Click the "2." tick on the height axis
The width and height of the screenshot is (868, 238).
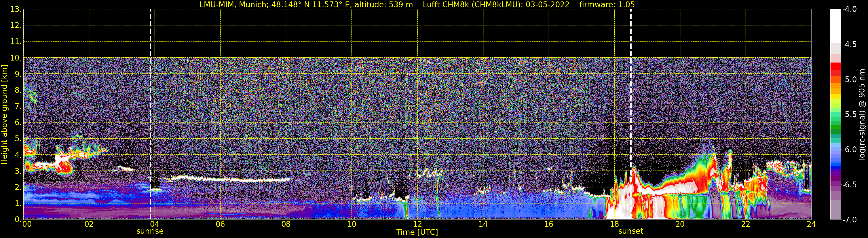click(18, 187)
